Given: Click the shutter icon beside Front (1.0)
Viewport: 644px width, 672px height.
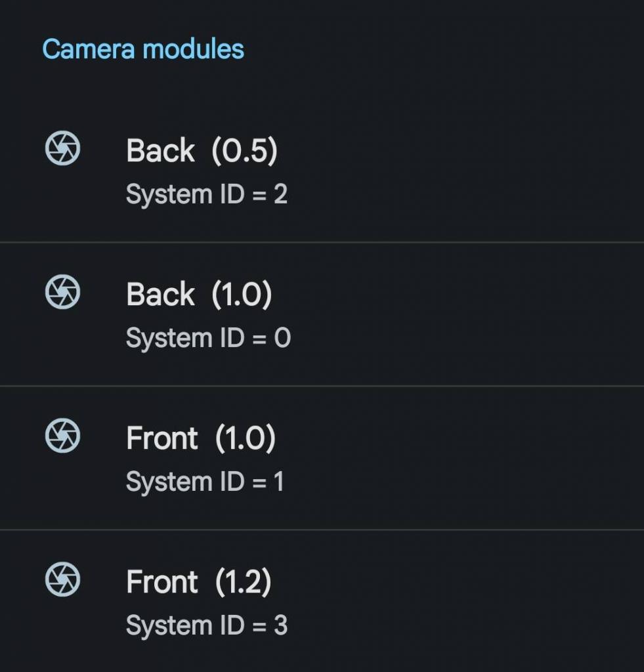Looking at the screenshot, I should pos(62,436).
